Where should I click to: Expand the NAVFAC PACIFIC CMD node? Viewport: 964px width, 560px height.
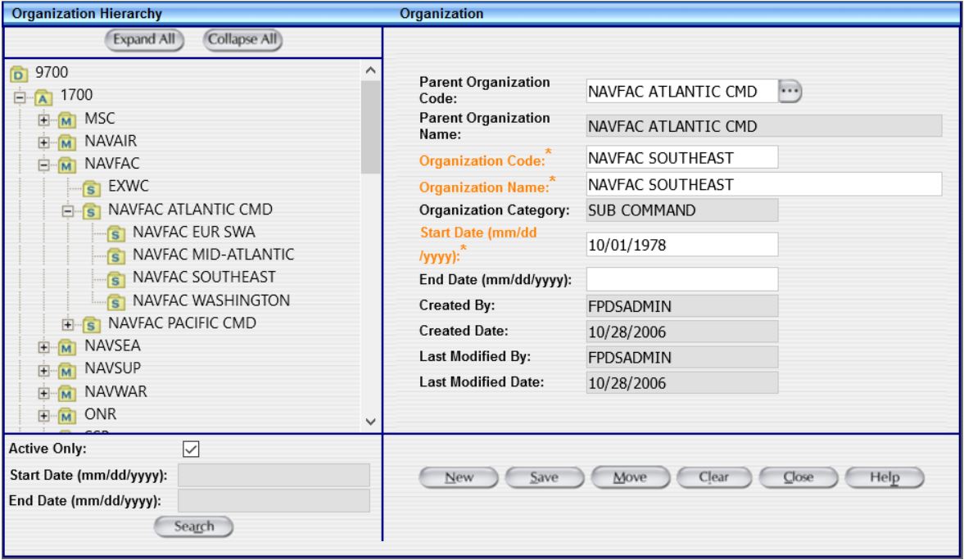[68, 324]
